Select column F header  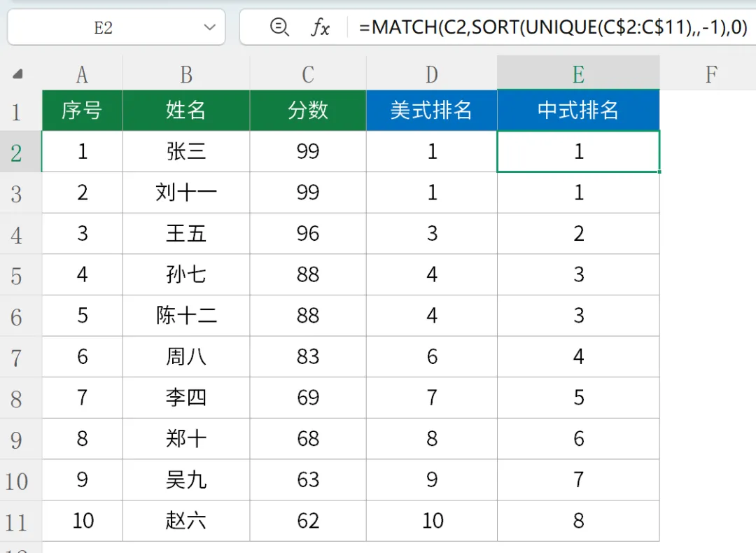tap(711, 74)
